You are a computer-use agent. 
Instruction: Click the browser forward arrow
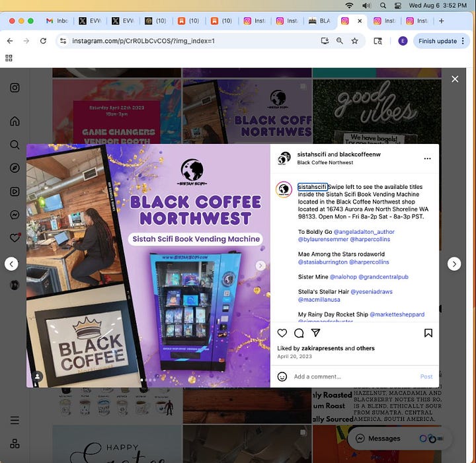coord(26,41)
